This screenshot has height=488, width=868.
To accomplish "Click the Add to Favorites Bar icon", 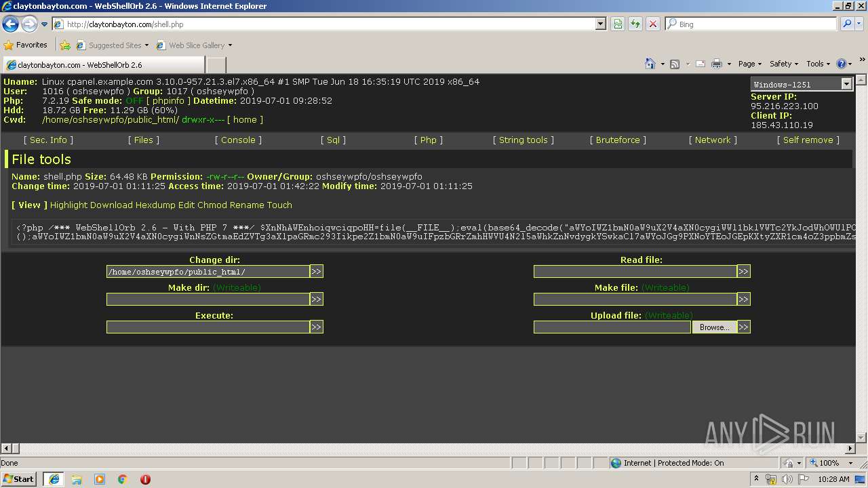I will (x=65, y=45).
